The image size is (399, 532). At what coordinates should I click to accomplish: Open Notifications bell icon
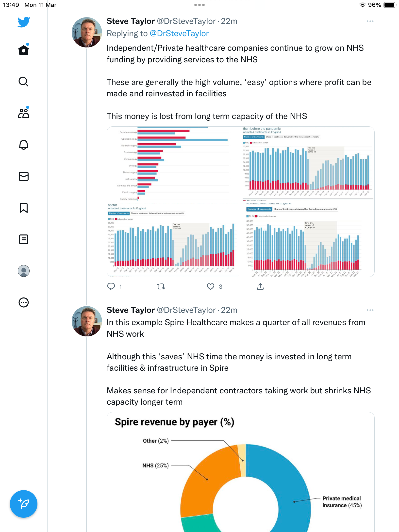coord(24,145)
